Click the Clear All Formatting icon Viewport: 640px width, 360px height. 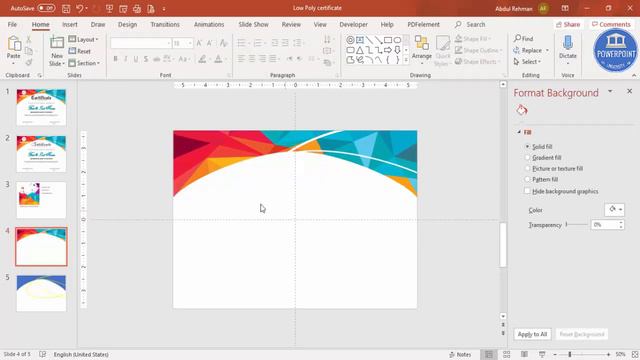coord(223,43)
